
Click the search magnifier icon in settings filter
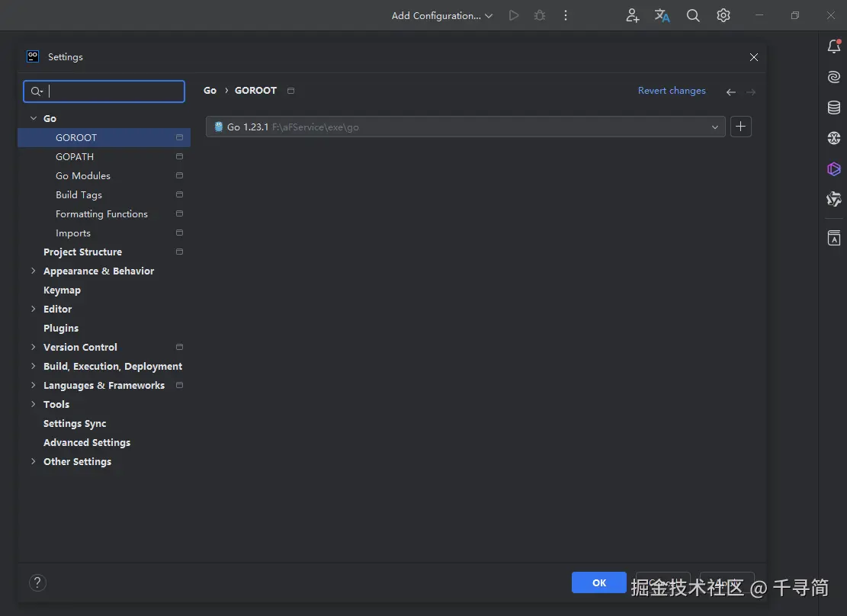[37, 91]
